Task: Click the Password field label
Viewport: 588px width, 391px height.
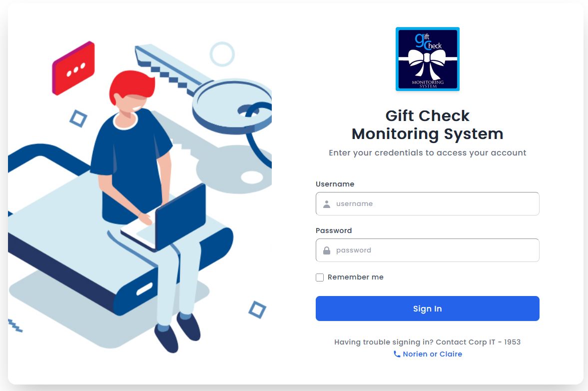Action: click(x=334, y=230)
